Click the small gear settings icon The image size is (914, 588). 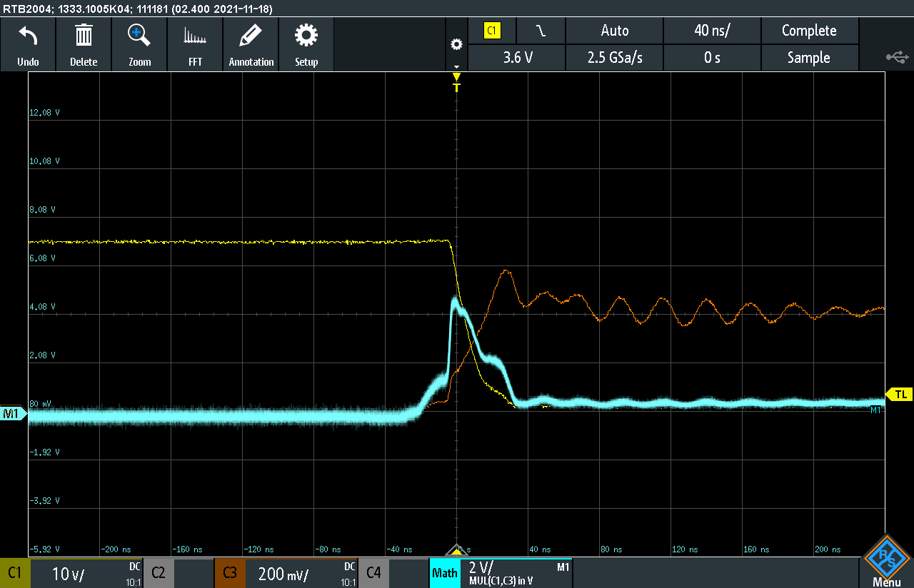pos(456,44)
